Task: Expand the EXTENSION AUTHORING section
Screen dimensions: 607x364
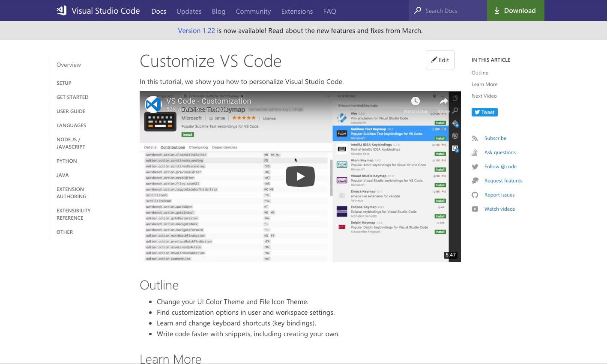Action: coord(71,193)
